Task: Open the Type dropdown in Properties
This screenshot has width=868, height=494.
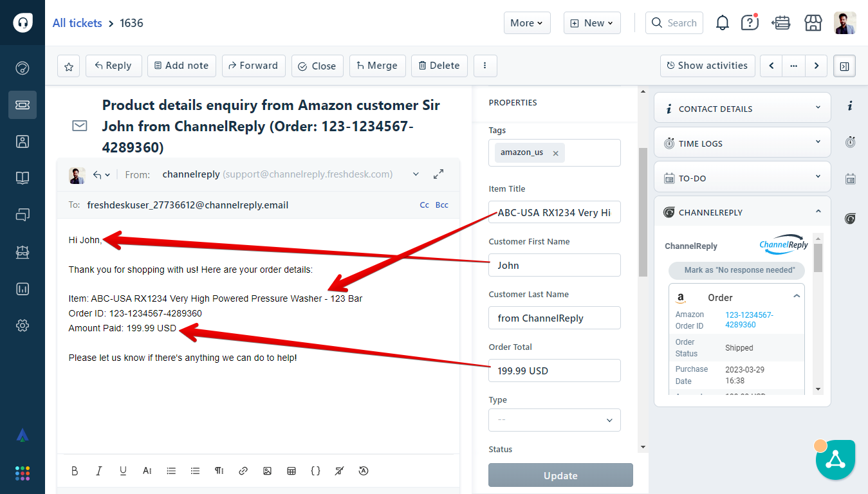Action: [555, 420]
